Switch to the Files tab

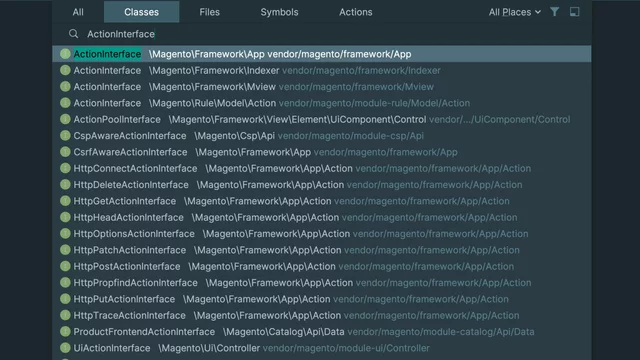click(x=209, y=12)
